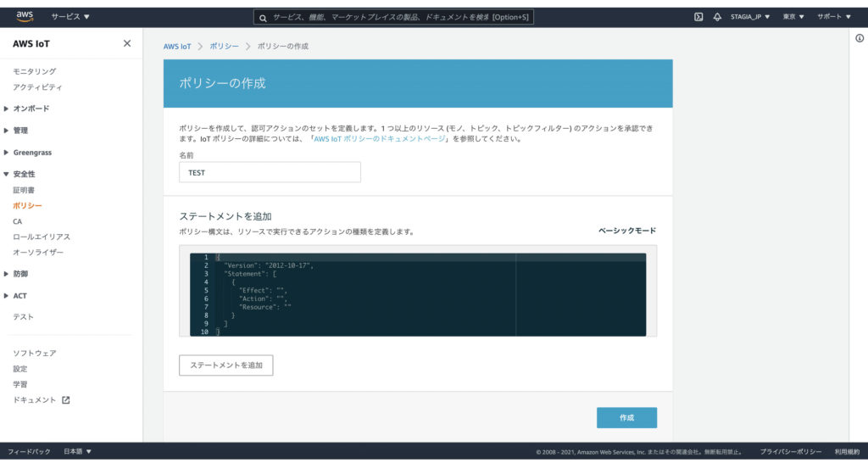Collapse the 安全性 sidebar section
The width and height of the screenshot is (868, 474).
24,174
